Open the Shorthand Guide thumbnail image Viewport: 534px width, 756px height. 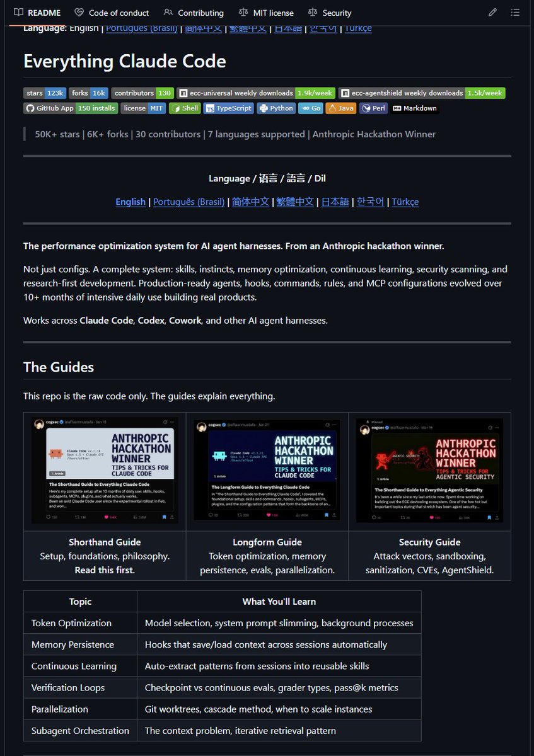[x=105, y=470]
